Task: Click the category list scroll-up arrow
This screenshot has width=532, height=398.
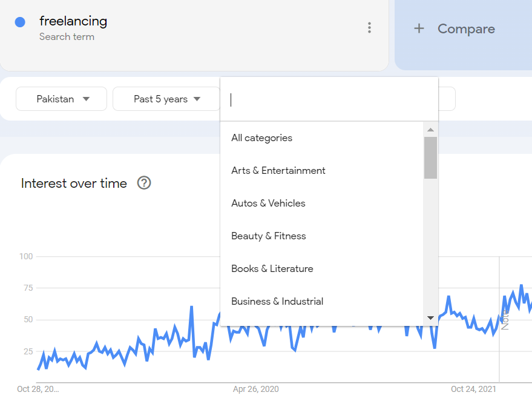Action: [x=430, y=130]
